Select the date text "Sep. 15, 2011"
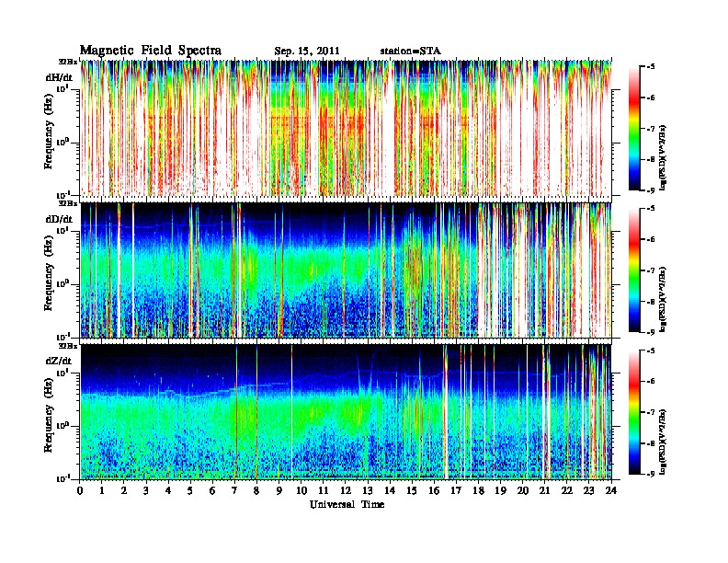Image resolution: width=728 pixels, height=563 pixels. 307,52
